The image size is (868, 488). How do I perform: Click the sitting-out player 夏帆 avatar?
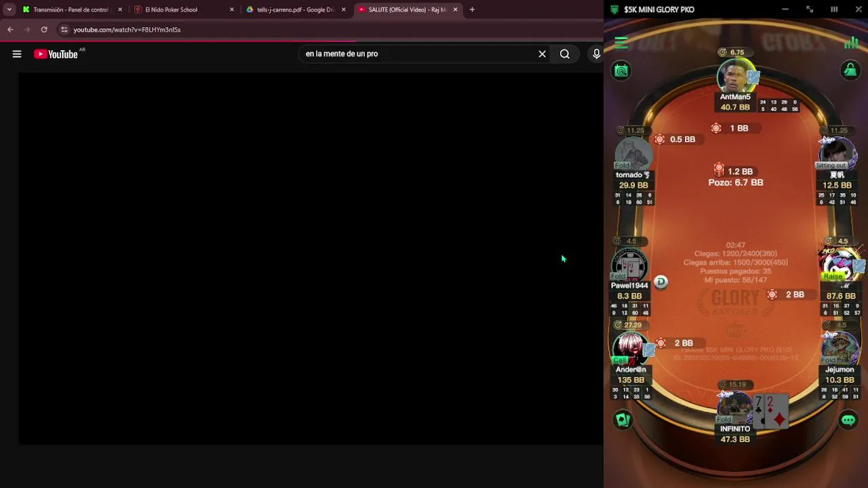point(839,153)
